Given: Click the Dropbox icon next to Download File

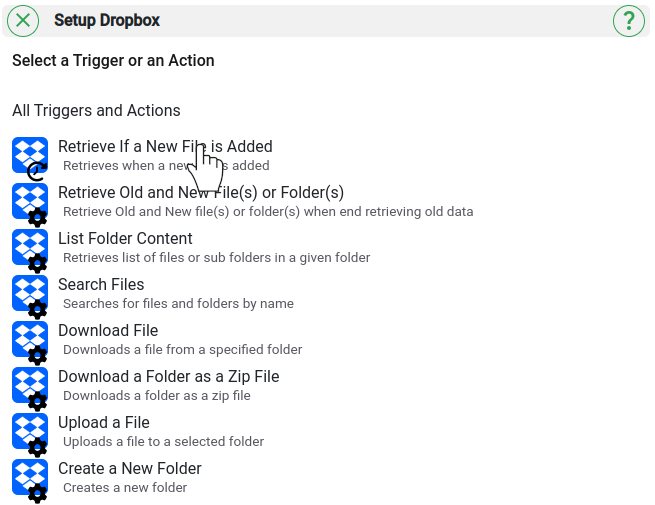Looking at the screenshot, I should (30, 339).
